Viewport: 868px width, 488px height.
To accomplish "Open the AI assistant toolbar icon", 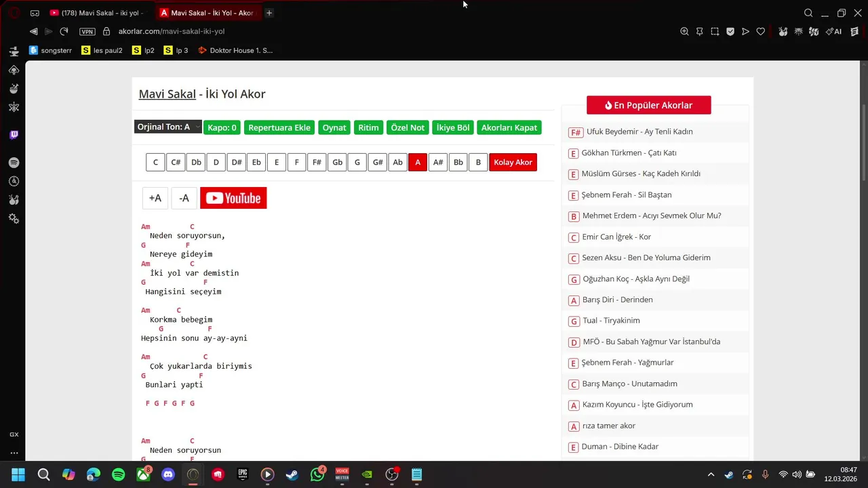I will point(834,31).
